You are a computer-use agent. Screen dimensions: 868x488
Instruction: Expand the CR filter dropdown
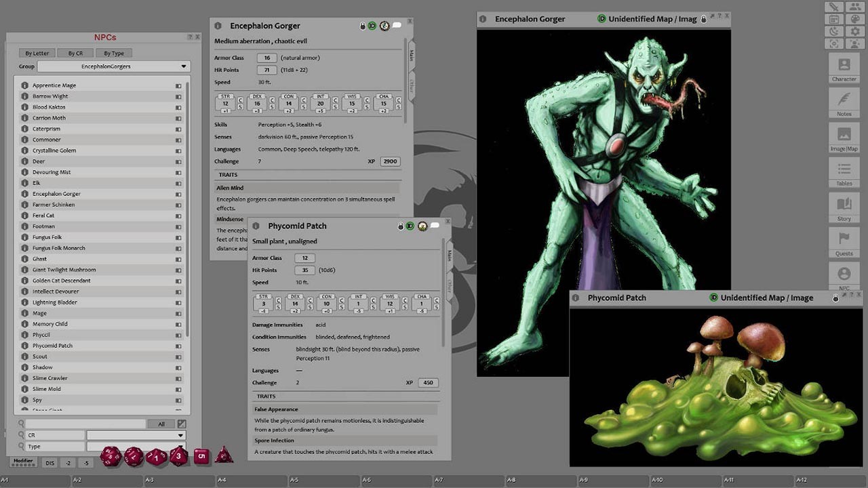[x=136, y=435]
